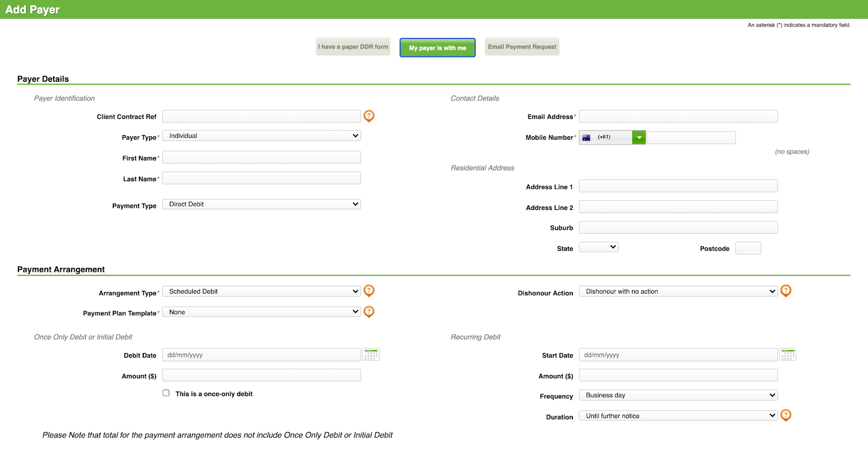The height and width of the screenshot is (453, 868).
Task: Open the Dishonour Action dropdown
Action: (x=678, y=291)
